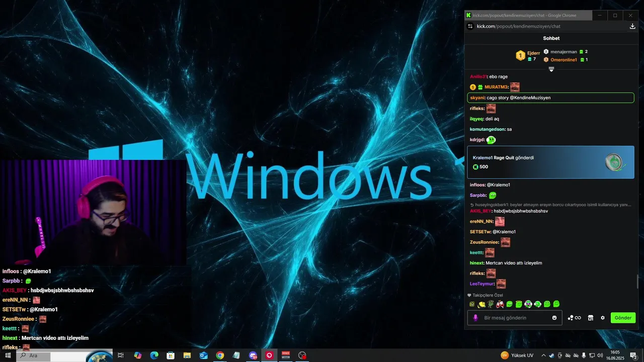Click the Kralemo1 Rage Quit gift banner
This screenshot has width=644, height=362.
tap(550, 162)
